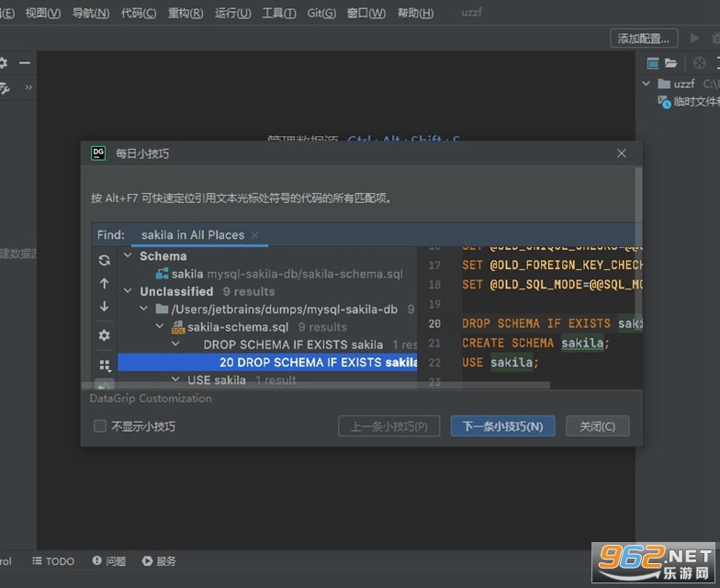Select the 'sakila in All Places' tab
Screen dimensions: 720x588
click(193, 235)
